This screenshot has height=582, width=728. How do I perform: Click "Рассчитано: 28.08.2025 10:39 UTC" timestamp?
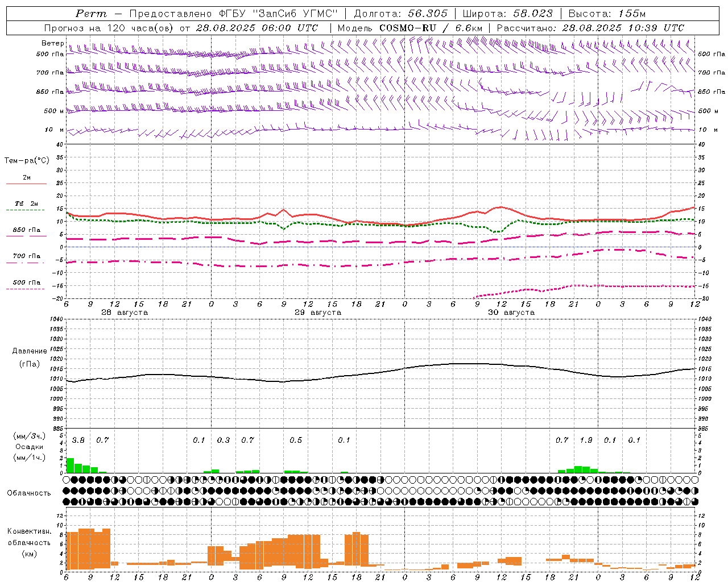590,28
